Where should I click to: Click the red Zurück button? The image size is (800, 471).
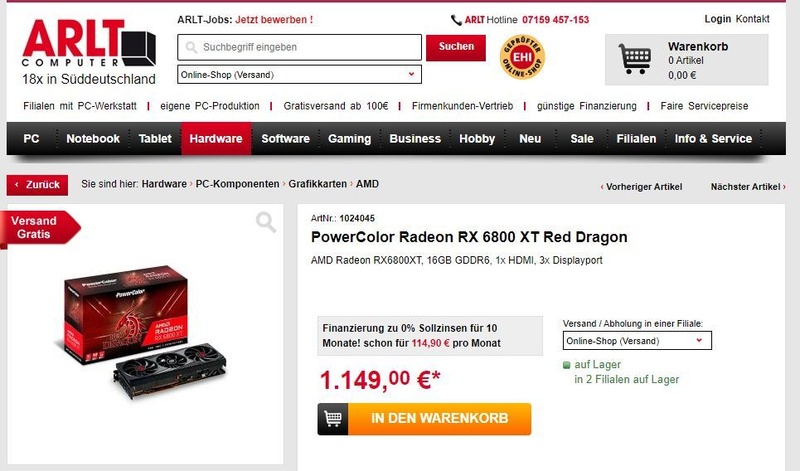[x=37, y=185]
